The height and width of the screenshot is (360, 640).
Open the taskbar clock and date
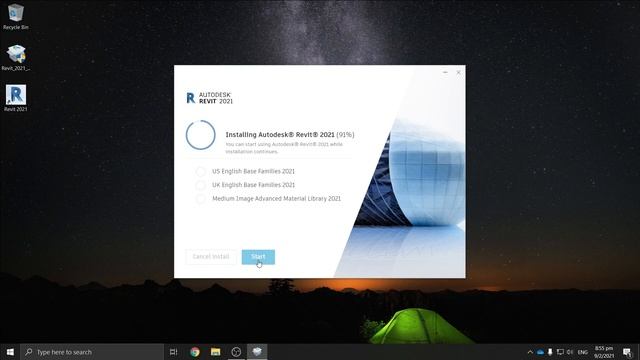click(x=604, y=352)
